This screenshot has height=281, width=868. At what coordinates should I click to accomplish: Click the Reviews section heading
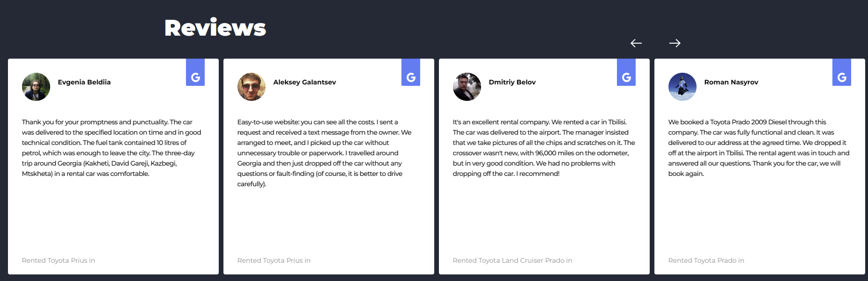[215, 28]
